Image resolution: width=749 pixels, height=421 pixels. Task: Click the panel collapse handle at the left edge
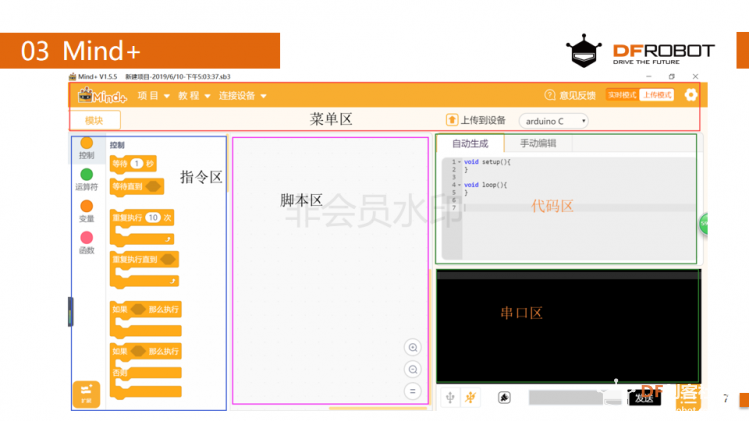tap(70, 312)
